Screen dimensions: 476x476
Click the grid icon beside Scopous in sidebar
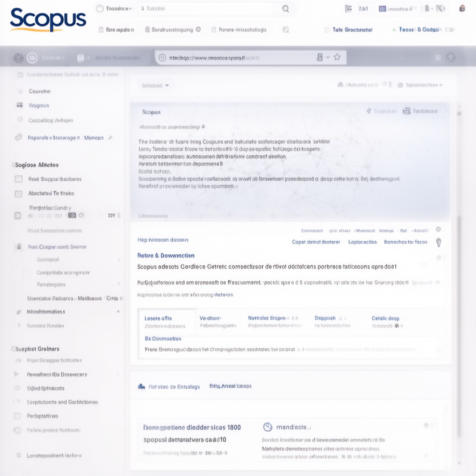20,105
